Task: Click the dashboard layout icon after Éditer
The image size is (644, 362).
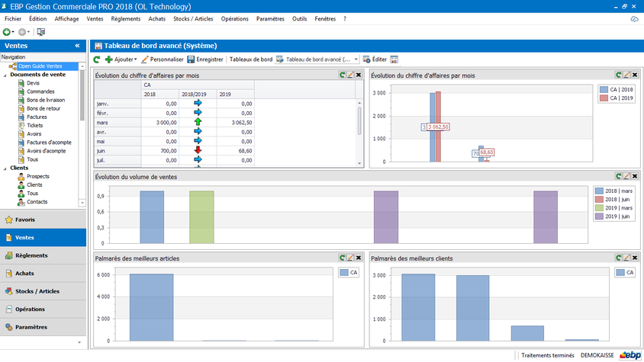Action: coord(394,59)
